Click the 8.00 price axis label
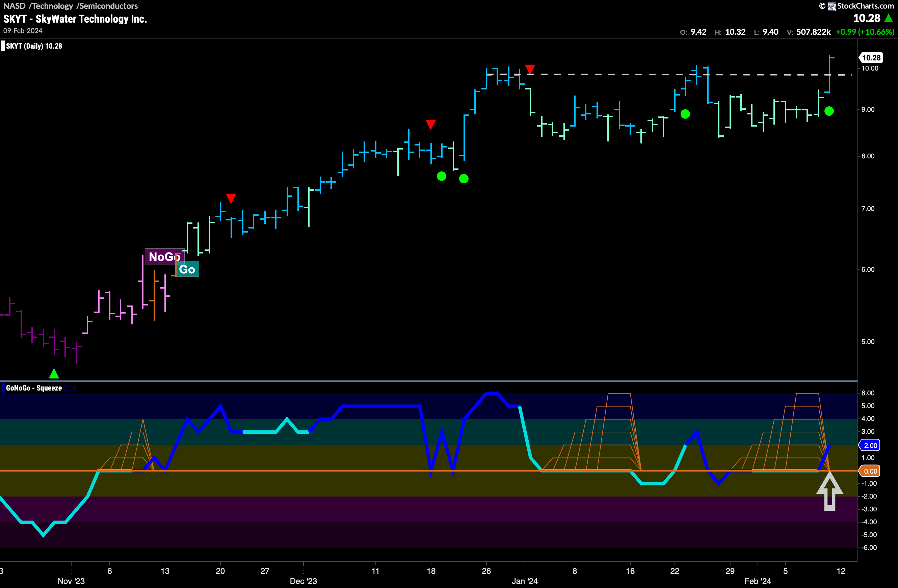The width and height of the screenshot is (898, 588). click(868, 156)
